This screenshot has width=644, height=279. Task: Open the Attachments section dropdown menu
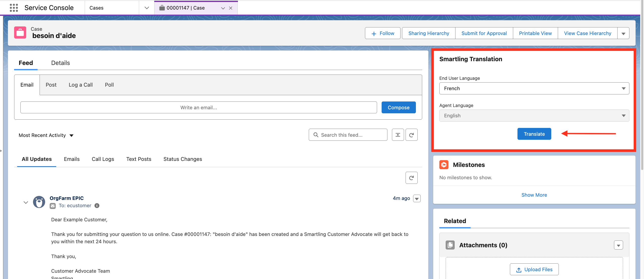tap(618, 245)
